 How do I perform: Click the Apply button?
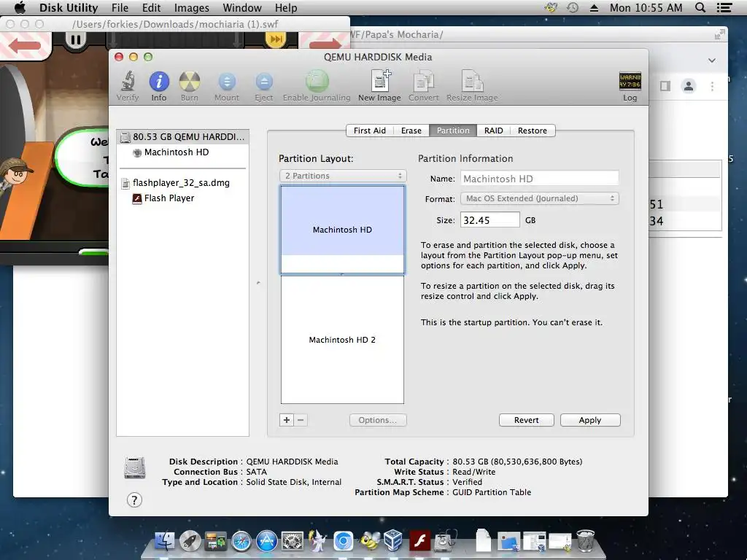(x=590, y=420)
